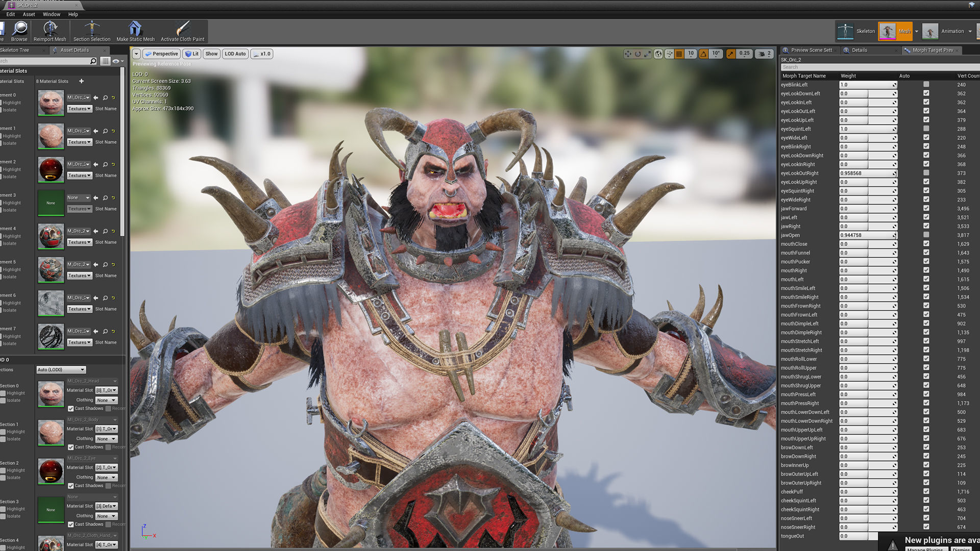Activate the Section Selection tool

pyautogui.click(x=92, y=31)
